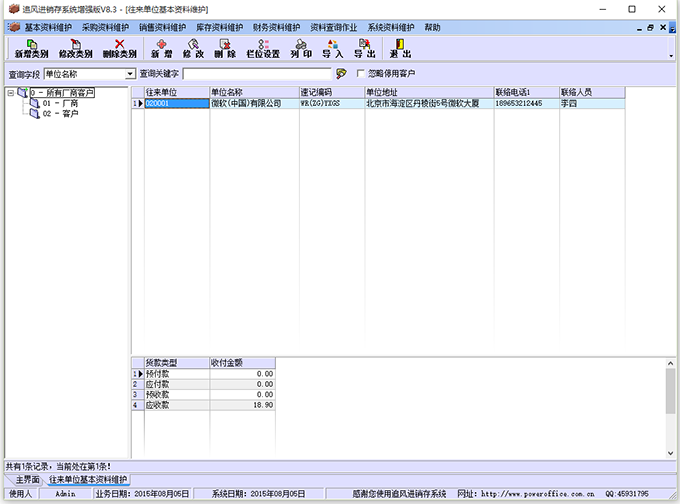Click the 新增类别 (add category) toolbar icon

[32, 47]
